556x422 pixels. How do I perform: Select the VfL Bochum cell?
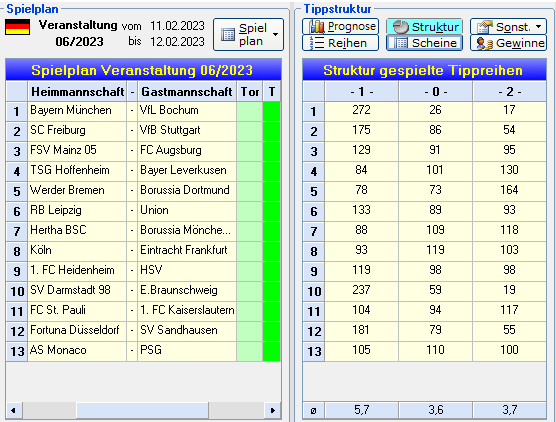187,111
